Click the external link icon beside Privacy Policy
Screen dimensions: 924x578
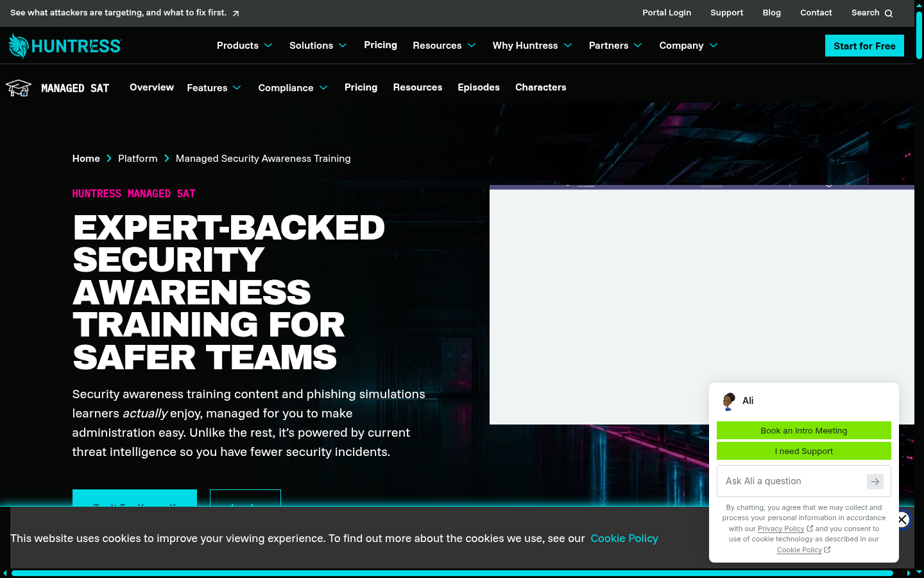[x=810, y=529]
